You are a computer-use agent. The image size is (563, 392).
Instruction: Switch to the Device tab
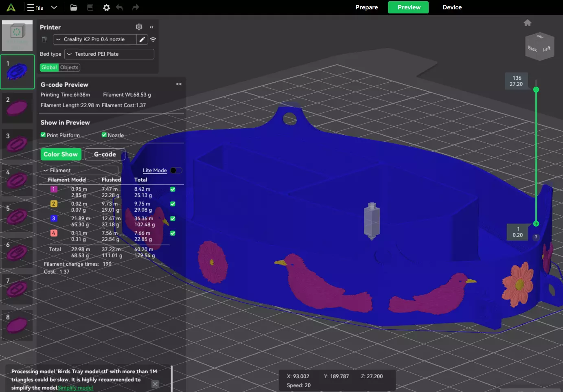[452, 7]
